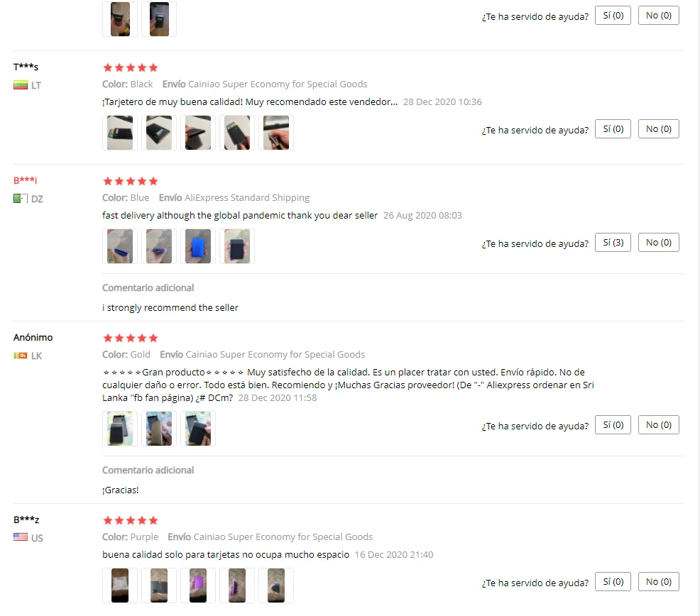This screenshot has width=700, height=616.
Task: Vote No (0) on B***i review
Action: coord(659,243)
